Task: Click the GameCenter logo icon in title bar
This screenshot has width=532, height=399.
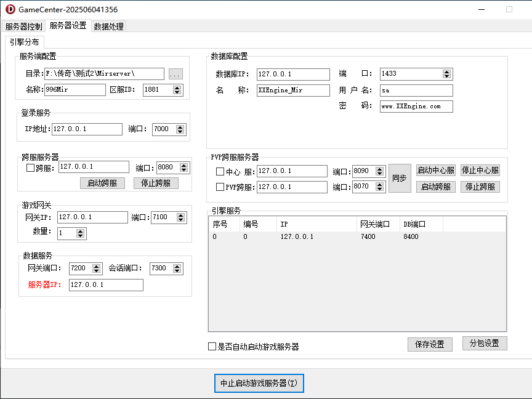Action: click(10, 9)
